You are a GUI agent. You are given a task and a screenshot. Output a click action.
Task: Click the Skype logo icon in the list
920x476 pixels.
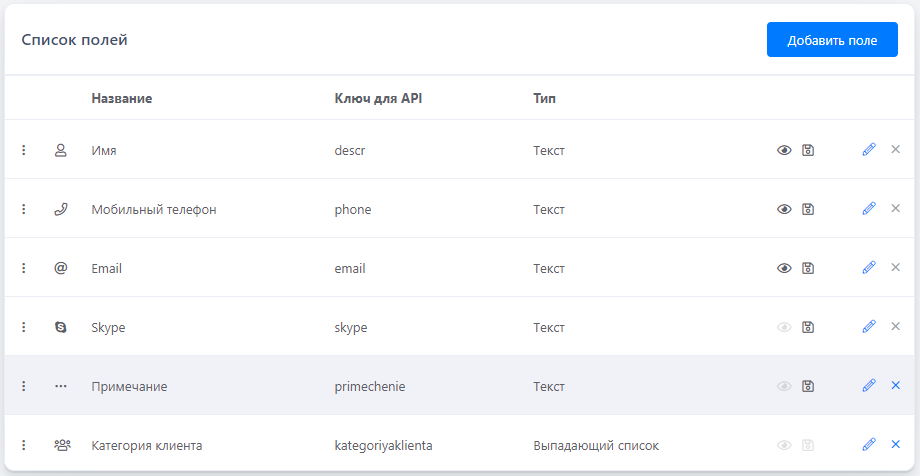(x=61, y=327)
